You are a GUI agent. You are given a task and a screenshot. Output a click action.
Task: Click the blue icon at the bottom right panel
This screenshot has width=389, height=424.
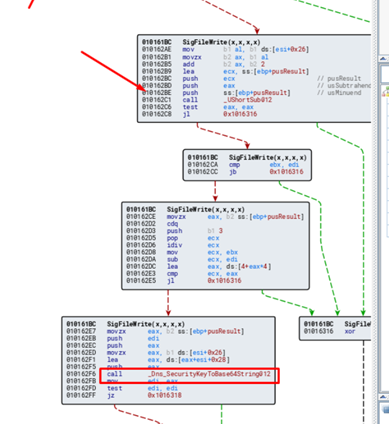pyautogui.click(x=385, y=409)
